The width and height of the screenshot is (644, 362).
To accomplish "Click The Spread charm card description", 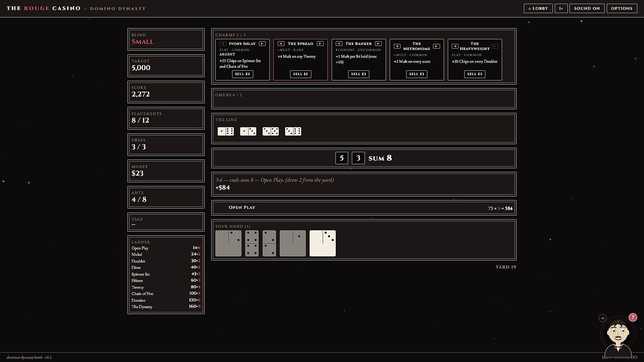I will tap(297, 57).
